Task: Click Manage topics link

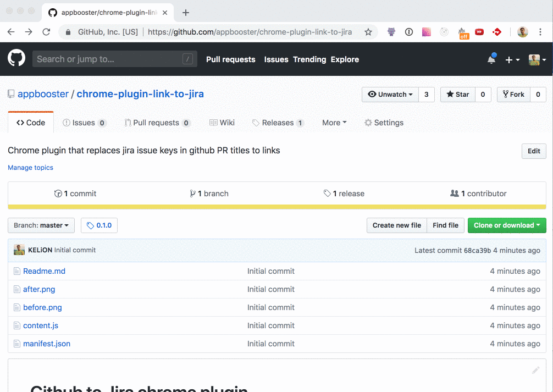Action: point(30,168)
